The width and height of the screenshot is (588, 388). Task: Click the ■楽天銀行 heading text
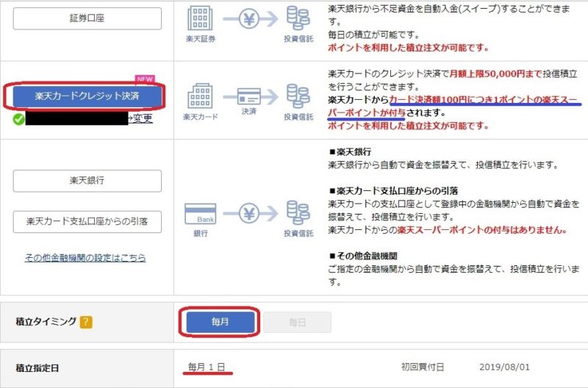351,152
